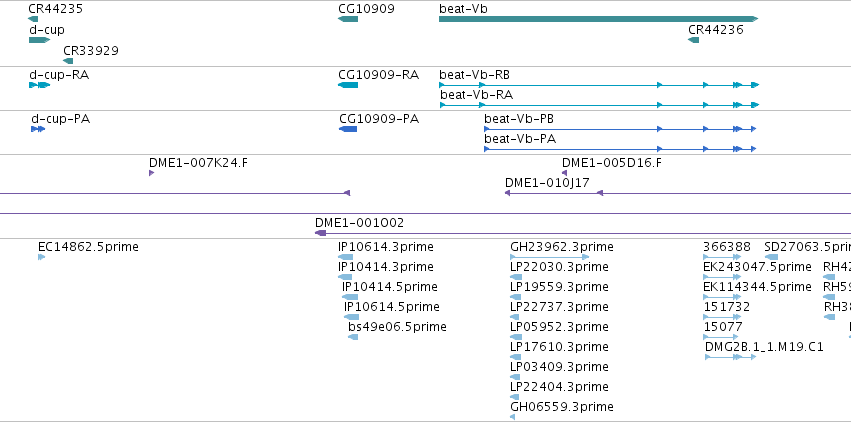Select the DME1-007K24.F clone end
The height and width of the screenshot is (422, 851).
[x=151, y=173]
